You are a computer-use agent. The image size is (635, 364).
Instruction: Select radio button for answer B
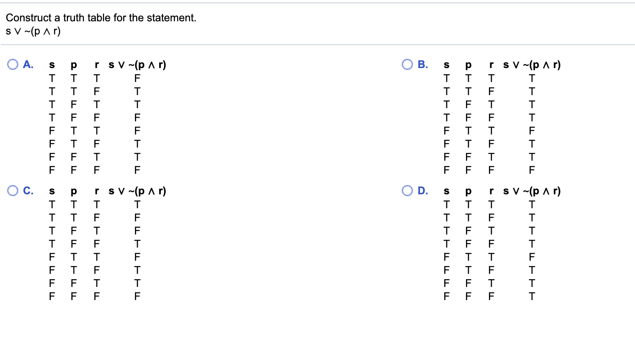click(407, 64)
